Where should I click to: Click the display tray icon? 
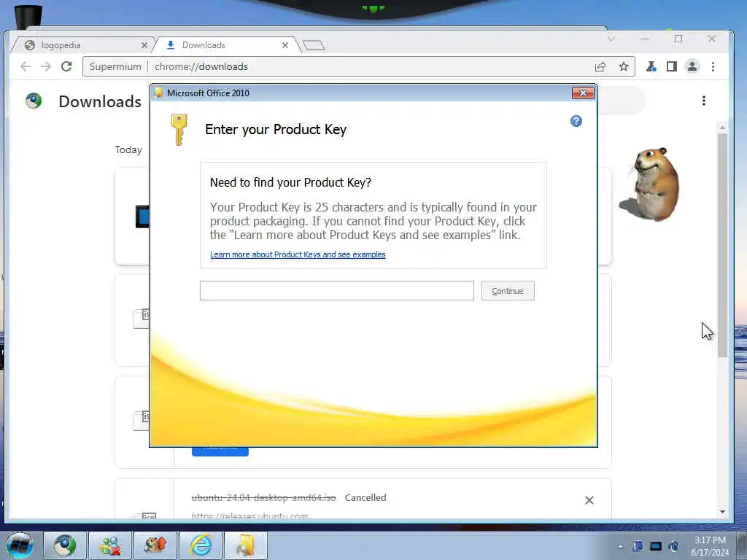tap(656, 546)
